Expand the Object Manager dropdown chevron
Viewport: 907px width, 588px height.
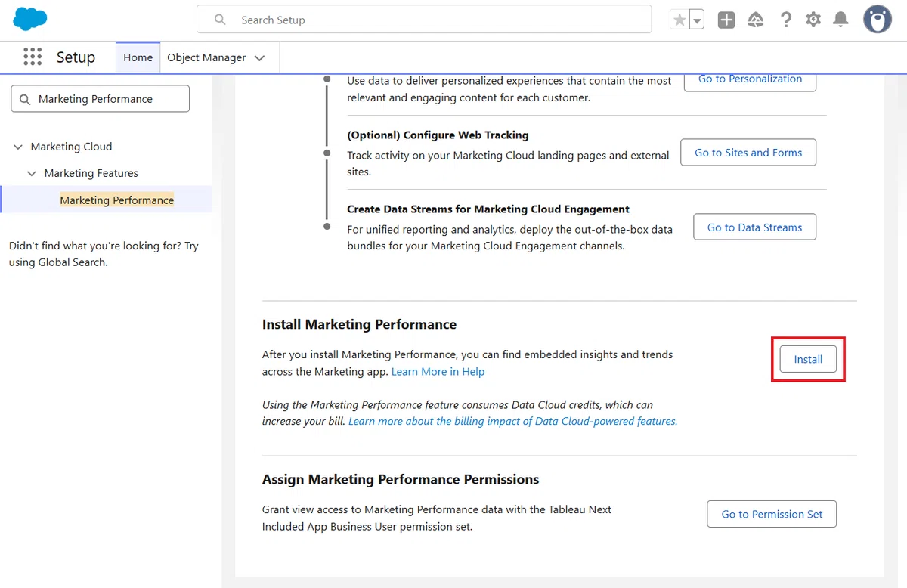point(259,58)
